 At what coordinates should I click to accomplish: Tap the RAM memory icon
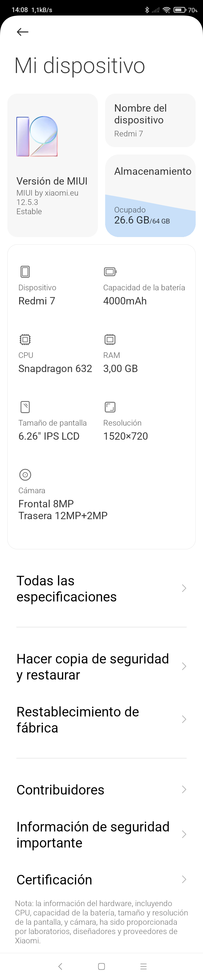[110, 339]
